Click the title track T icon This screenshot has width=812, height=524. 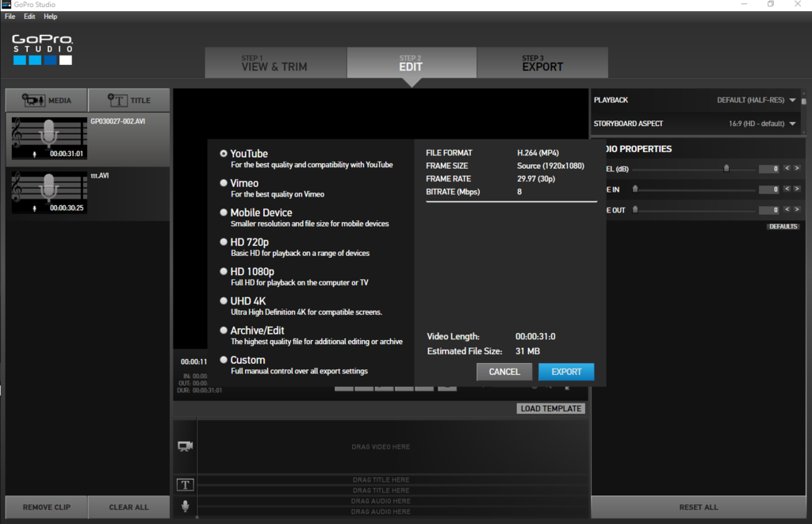click(x=185, y=484)
